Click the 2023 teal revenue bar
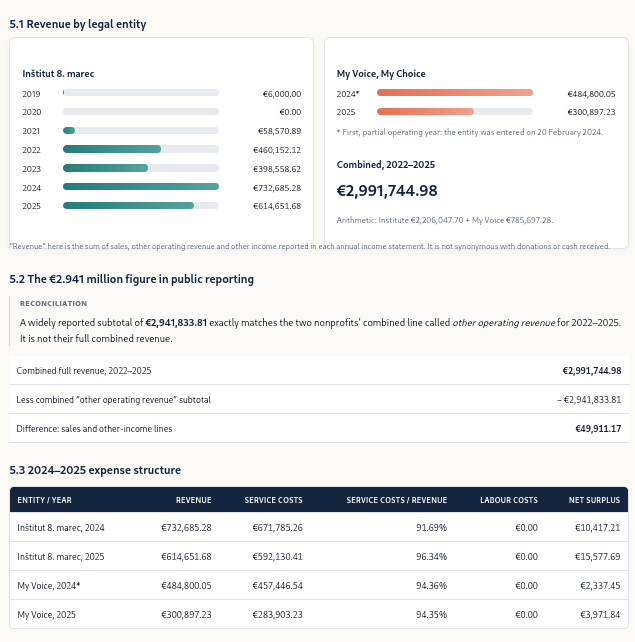The image size is (635, 642). tap(105, 168)
